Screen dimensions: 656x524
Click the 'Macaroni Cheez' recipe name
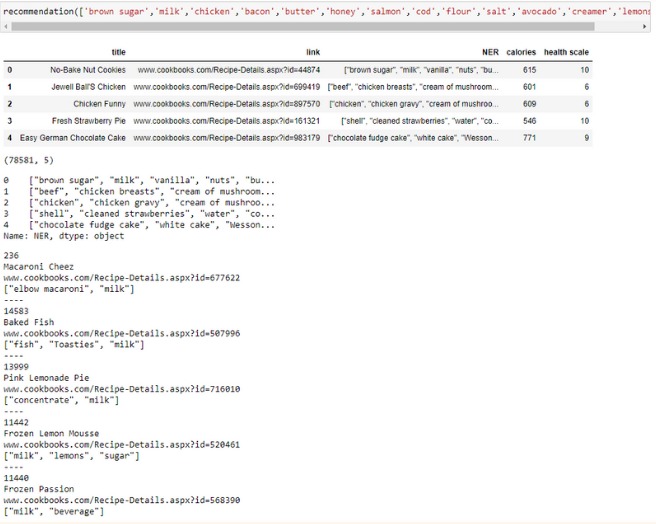(x=38, y=267)
